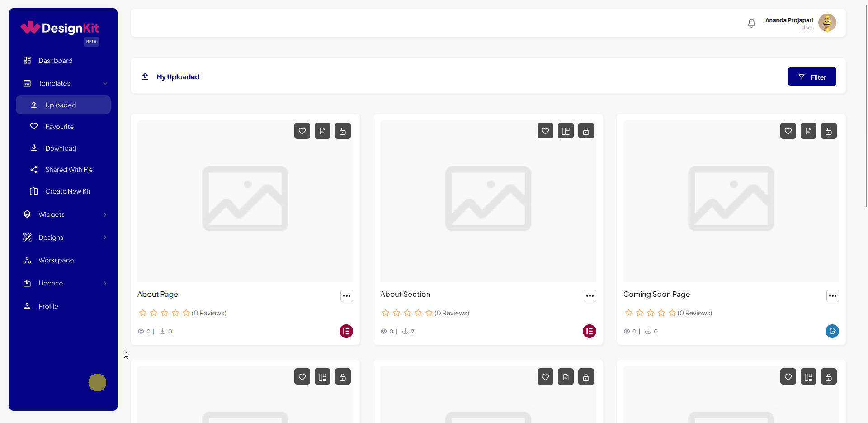Open the notification bell

(x=751, y=23)
